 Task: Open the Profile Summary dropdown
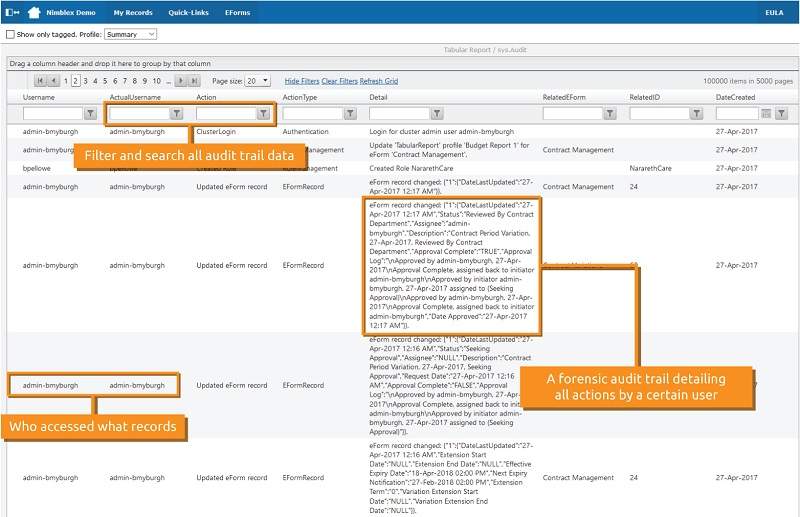coord(131,34)
